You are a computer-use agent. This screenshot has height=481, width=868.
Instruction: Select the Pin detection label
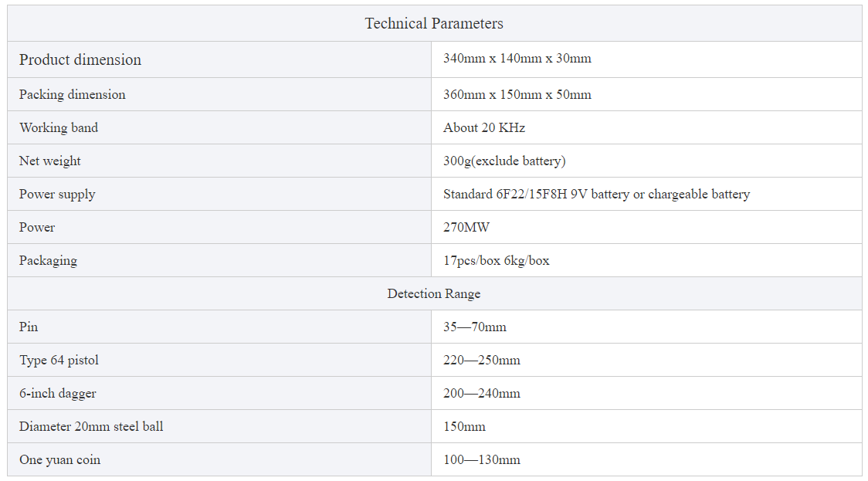[x=29, y=327]
